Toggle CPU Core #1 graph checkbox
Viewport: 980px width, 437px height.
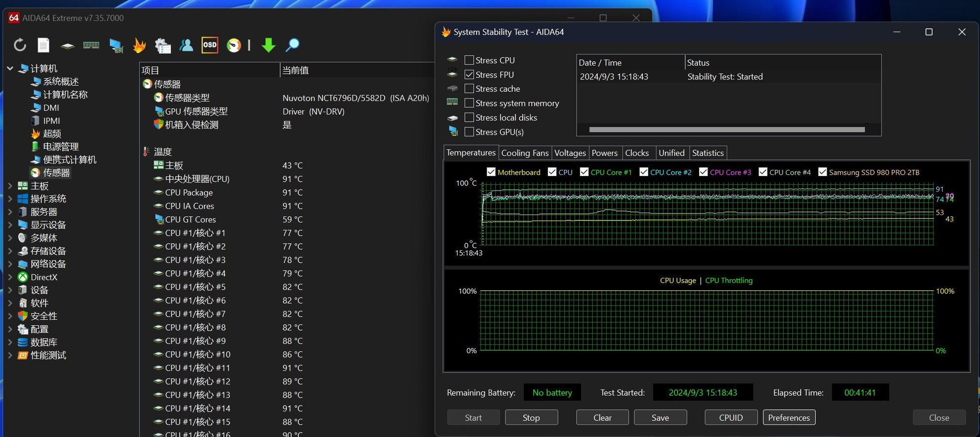pyautogui.click(x=584, y=172)
